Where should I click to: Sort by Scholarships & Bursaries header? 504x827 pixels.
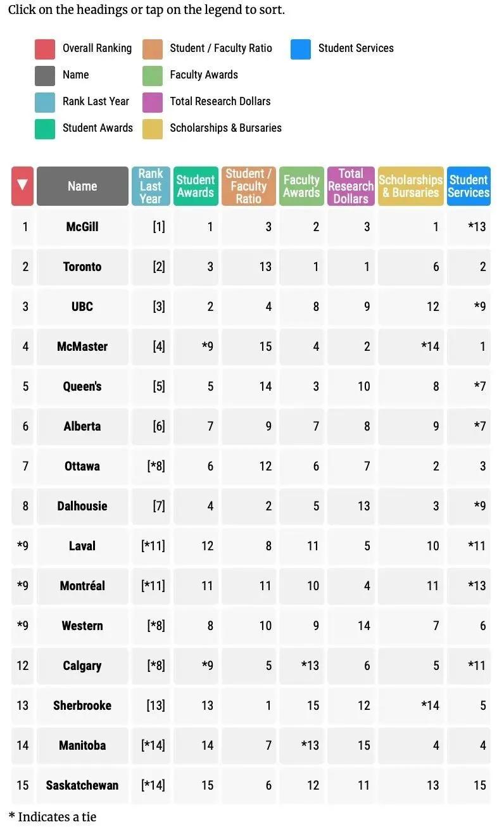pyautogui.click(x=410, y=186)
